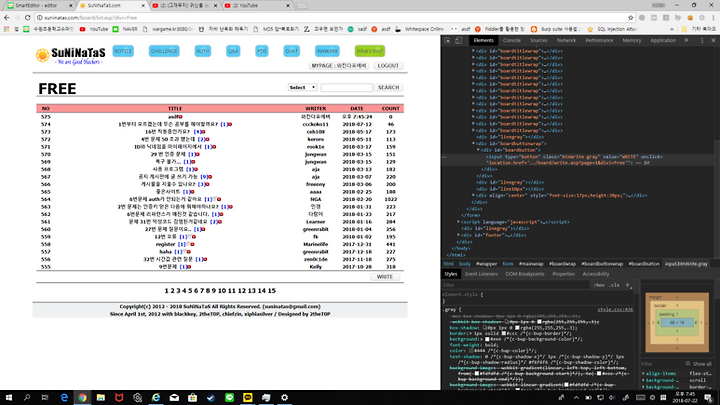720x405 pixels.
Task: Switch to the Console tab in DevTools
Action: 512,40
